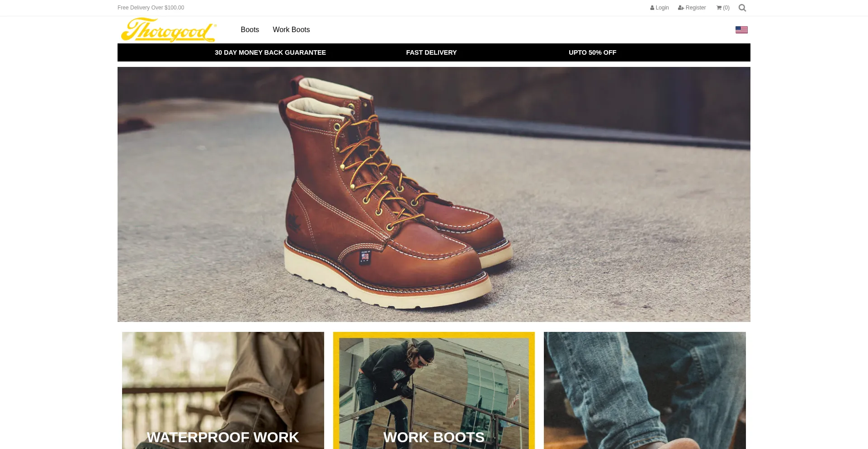Click the Fast Delivery banner text
The height and width of the screenshot is (449, 868).
[431, 52]
